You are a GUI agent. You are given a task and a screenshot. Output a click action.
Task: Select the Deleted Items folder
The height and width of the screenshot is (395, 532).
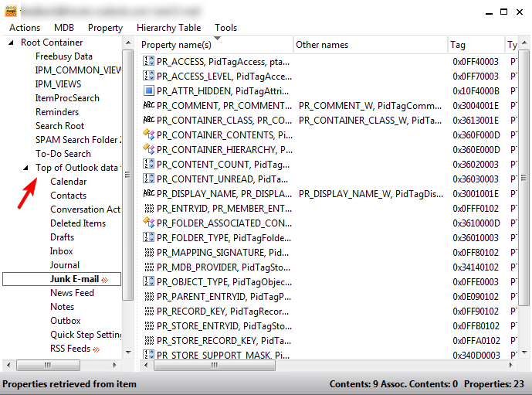click(x=78, y=223)
